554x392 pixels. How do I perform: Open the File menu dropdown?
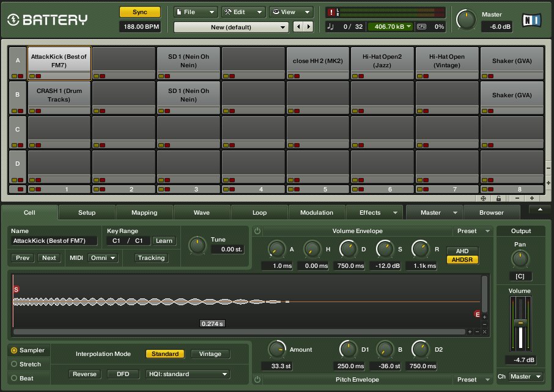196,12
